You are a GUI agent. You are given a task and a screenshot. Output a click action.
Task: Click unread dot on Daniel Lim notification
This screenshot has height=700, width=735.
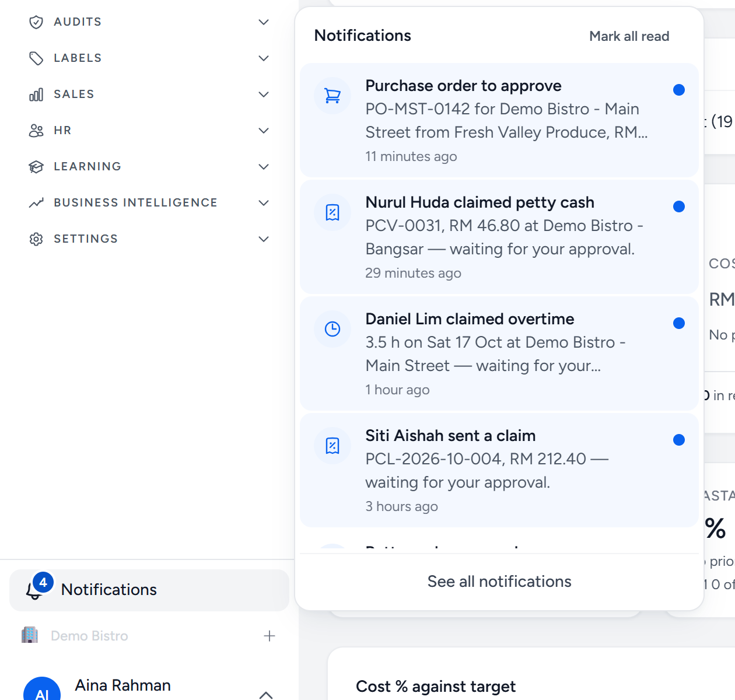tap(679, 323)
